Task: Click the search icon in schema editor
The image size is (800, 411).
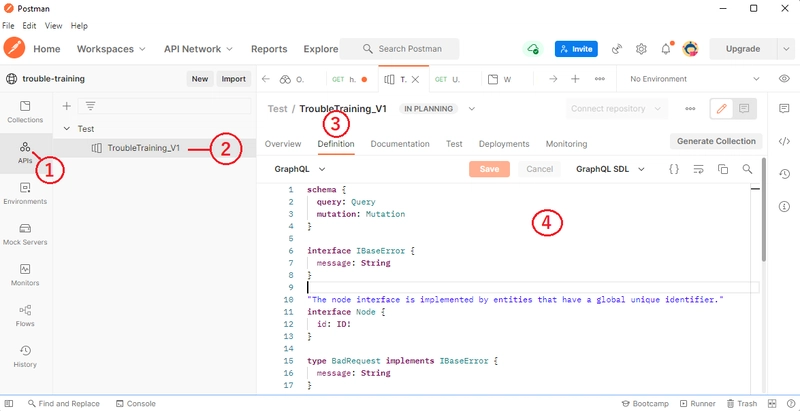Action: 747,170
